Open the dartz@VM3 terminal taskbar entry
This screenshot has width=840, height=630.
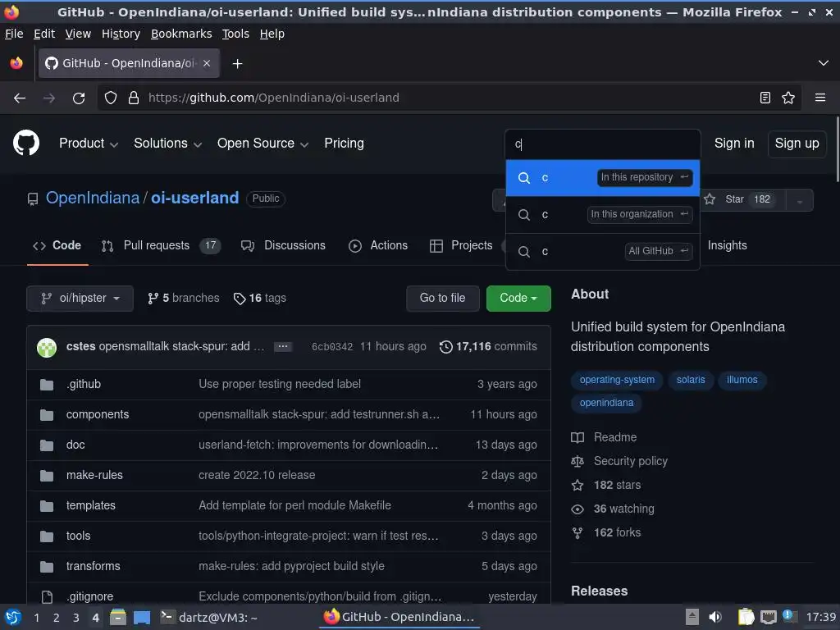[209, 617]
